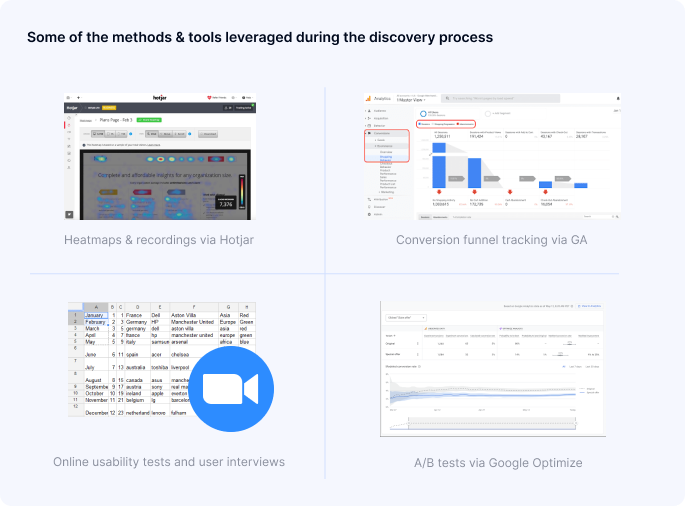Select cell 'toshiba' in the spreadsheet

tap(159, 365)
